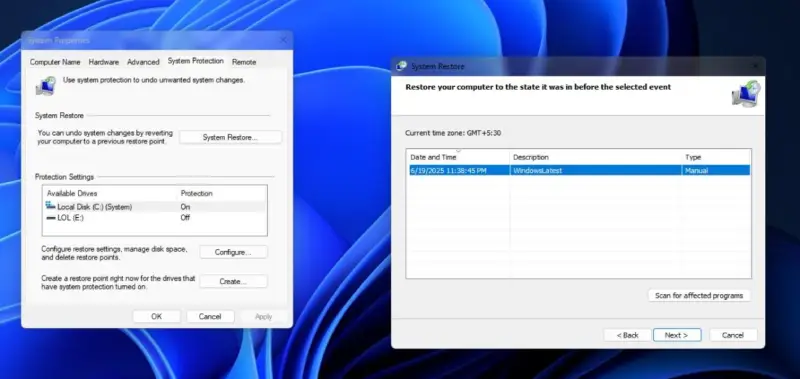Click the system protection computer icon
The width and height of the screenshot is (800, 379).
(45, 86)
